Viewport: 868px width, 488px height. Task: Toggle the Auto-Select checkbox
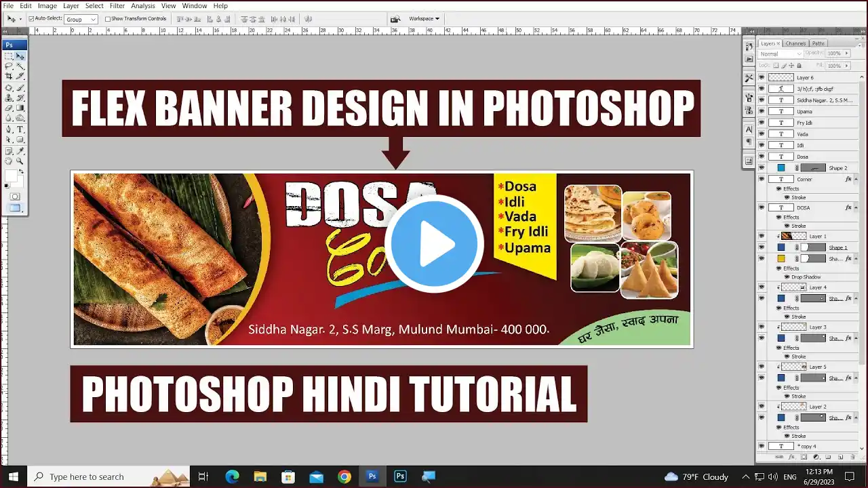click(x=31, y=19)
